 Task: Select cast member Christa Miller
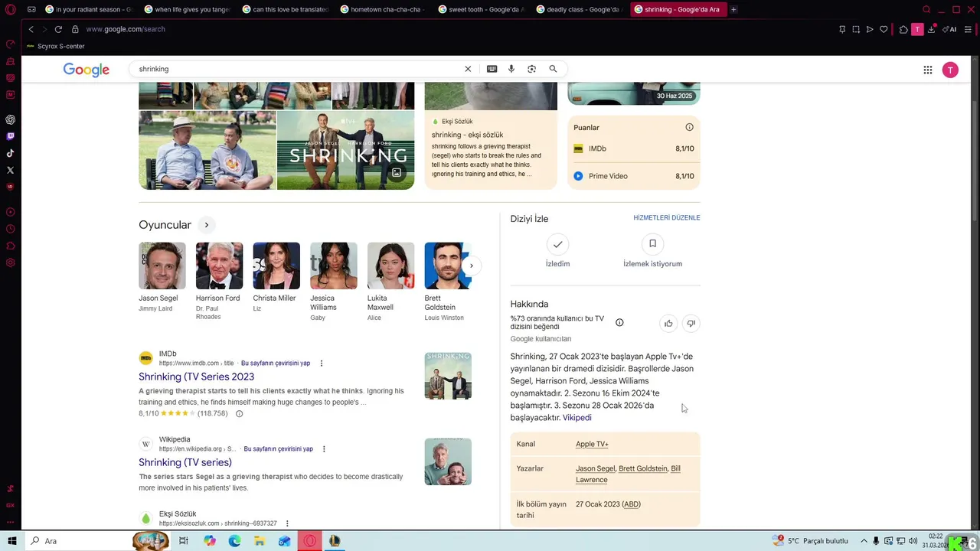click(276, 276)
